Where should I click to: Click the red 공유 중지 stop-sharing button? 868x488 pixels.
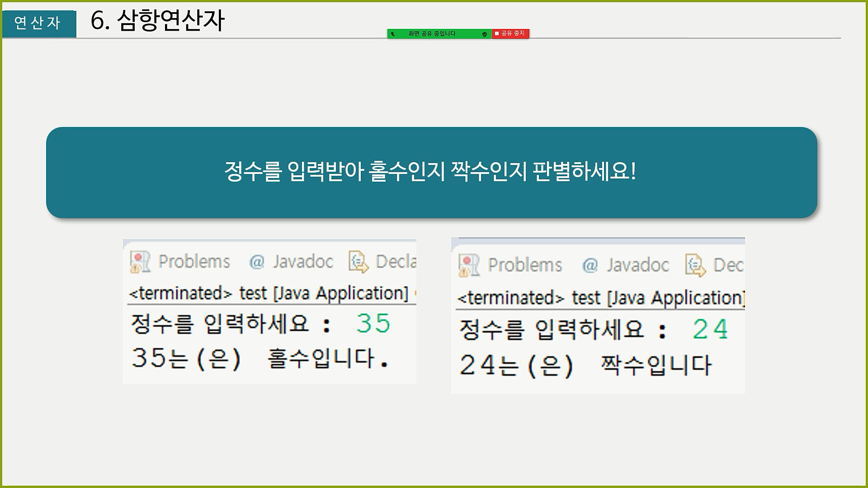pyautogui.click(x=510, y=33)
